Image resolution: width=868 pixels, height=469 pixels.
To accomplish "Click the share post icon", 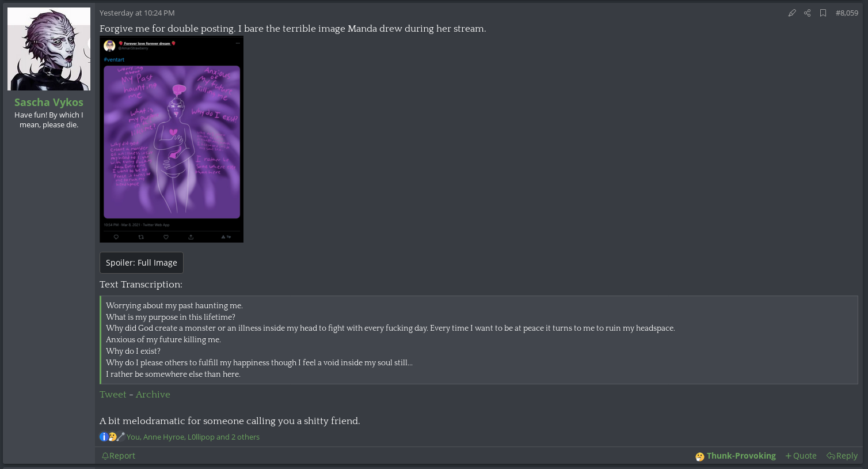I will coord(808,13).
